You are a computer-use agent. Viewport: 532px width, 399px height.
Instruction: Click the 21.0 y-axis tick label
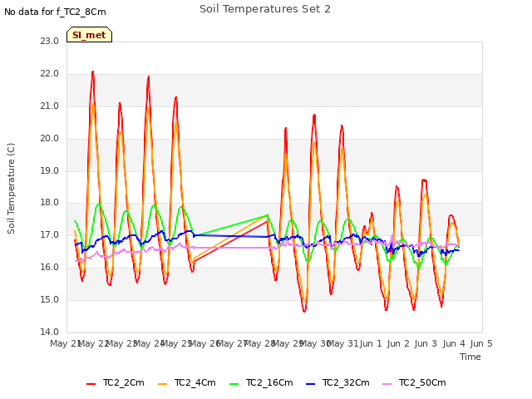pyautogui.click(x=50, y=106)
